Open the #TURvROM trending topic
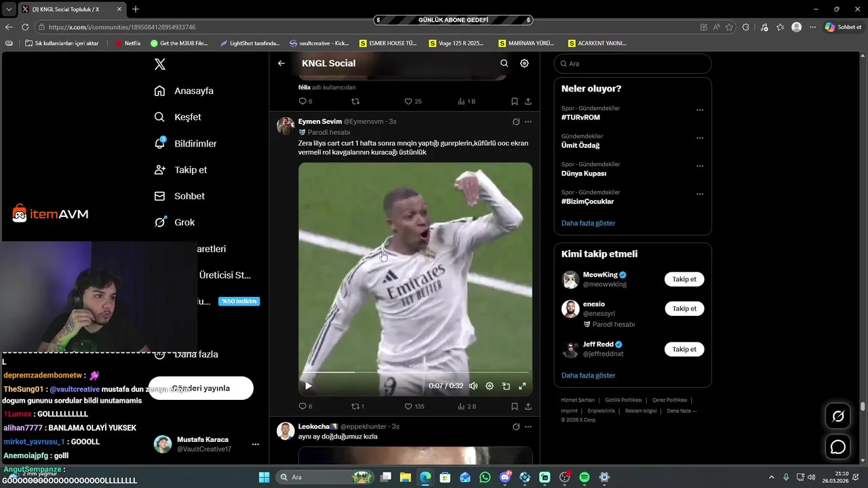 [580, 117]
